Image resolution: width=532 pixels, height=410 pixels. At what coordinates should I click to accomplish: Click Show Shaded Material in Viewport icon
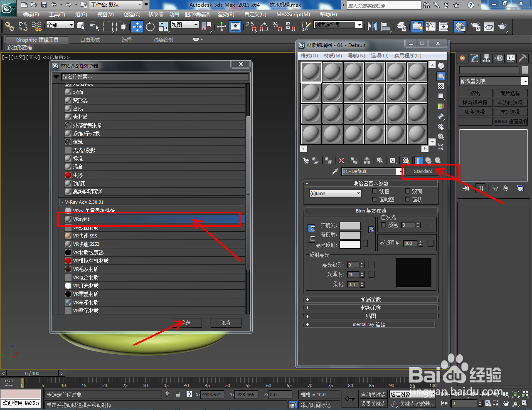[x=406, y=161]
